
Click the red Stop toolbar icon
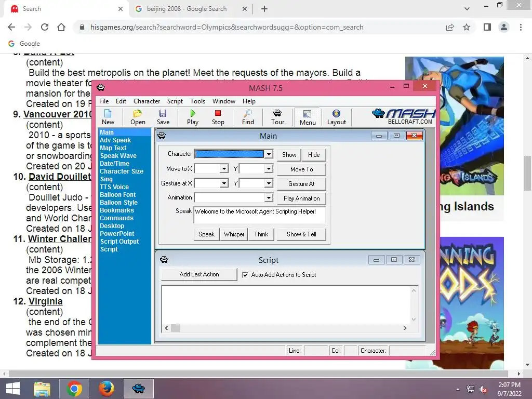[218, 117]
